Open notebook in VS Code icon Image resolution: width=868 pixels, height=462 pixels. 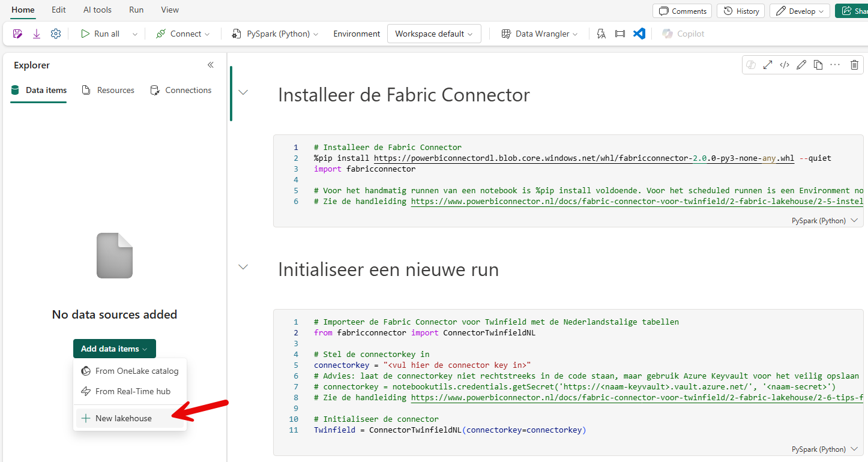639,34
